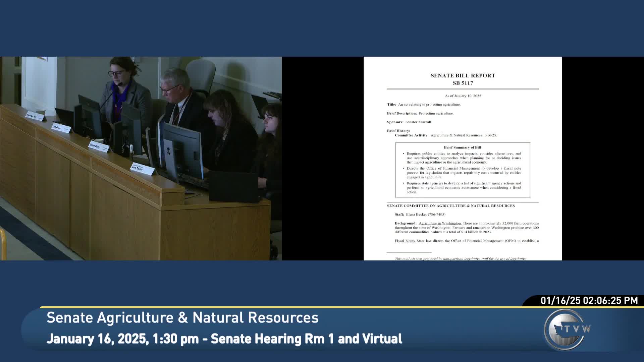Click the 'Title: An act relating to protecting agriculture' line

(424, 105)
